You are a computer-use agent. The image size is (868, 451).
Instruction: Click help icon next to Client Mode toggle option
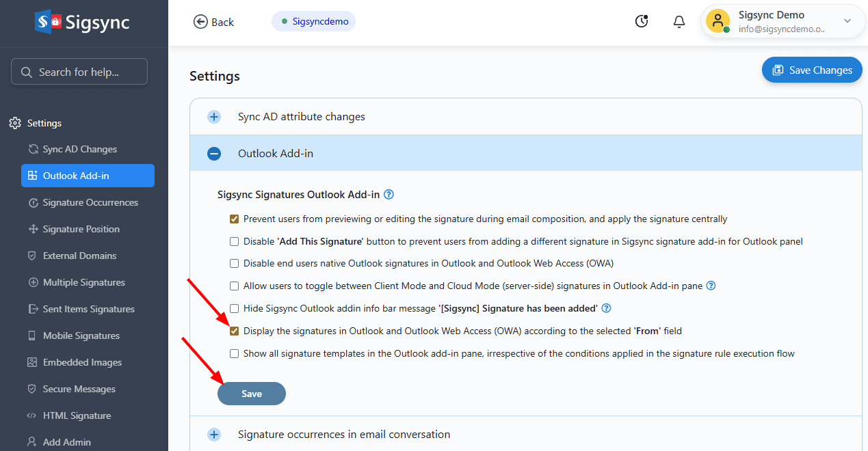(x=711, y=286)
